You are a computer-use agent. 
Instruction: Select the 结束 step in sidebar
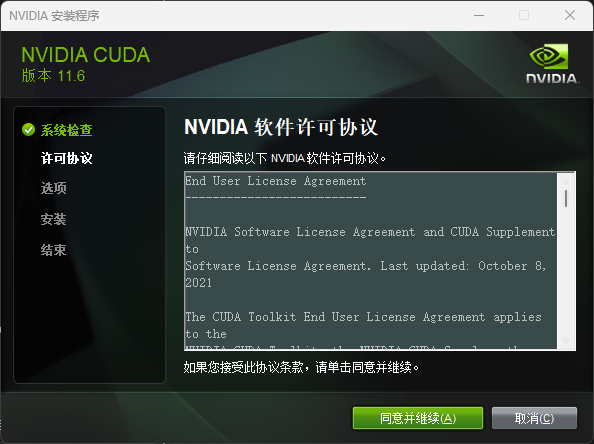click(x=53, y=250)
